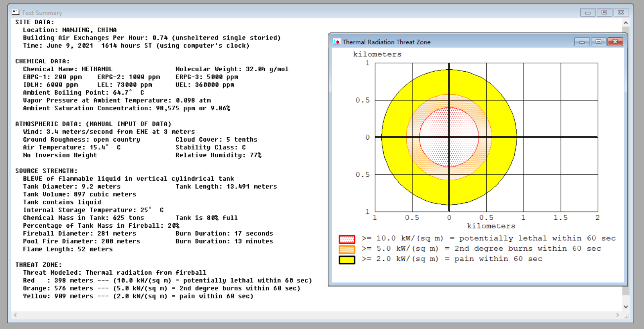
Task: Click 'Tank Length: 13.491 meters' text
Action: point(226,187)
